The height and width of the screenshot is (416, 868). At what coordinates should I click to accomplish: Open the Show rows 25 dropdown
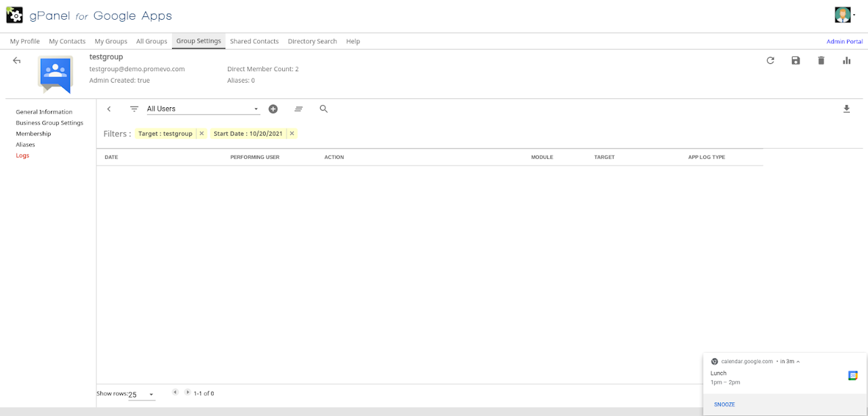142,394
